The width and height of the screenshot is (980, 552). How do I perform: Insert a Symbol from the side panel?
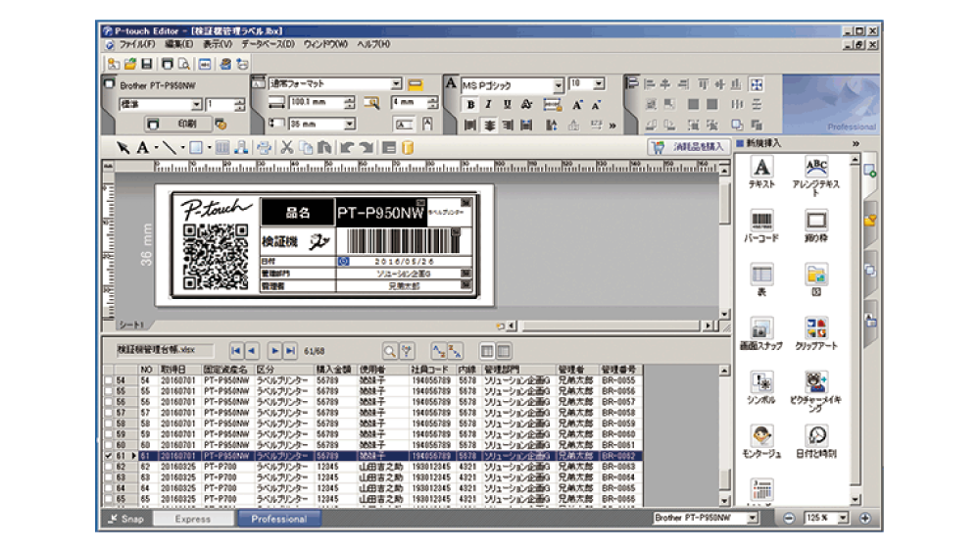pos(761,387)
